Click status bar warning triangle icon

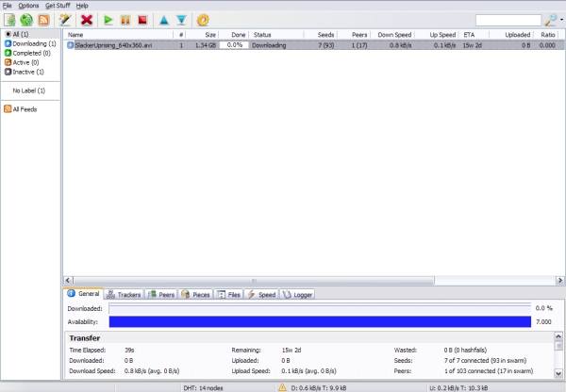click(x=282, y=387)
